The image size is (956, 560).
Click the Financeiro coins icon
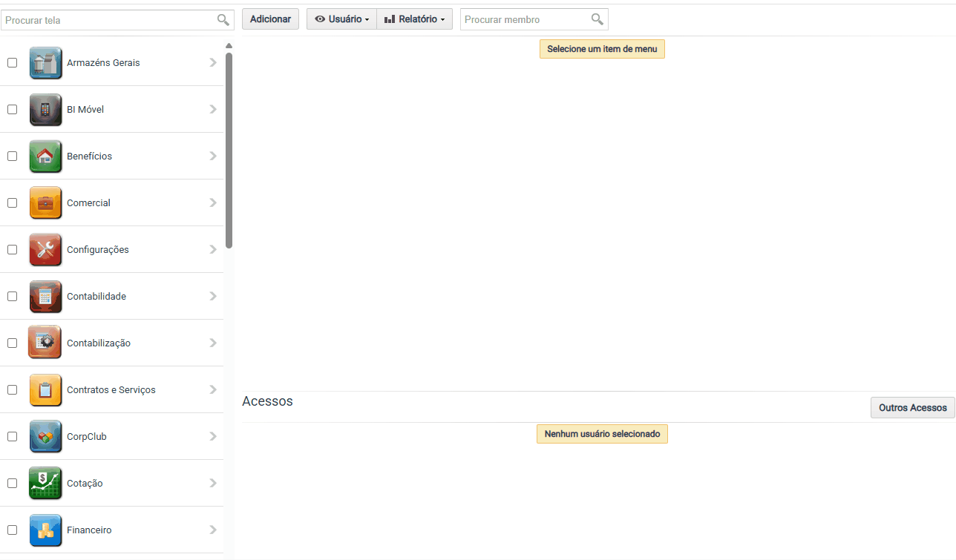coord(45,530)
